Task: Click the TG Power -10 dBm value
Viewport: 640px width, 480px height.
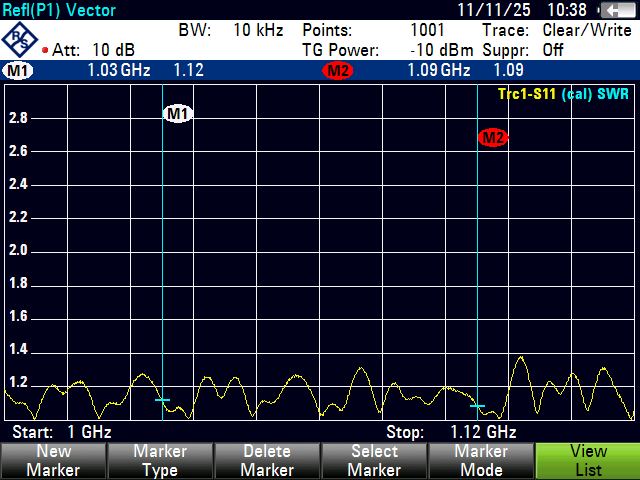Action: pos(442,50)
